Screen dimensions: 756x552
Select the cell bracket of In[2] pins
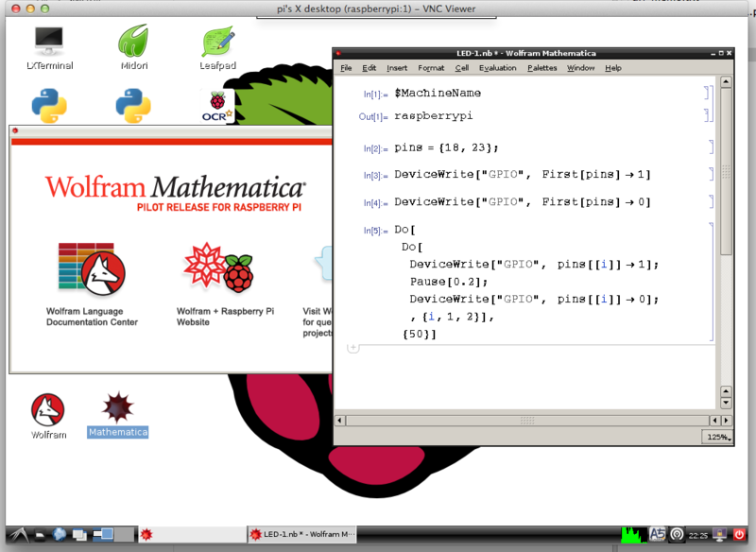click(x=712, y=147)
